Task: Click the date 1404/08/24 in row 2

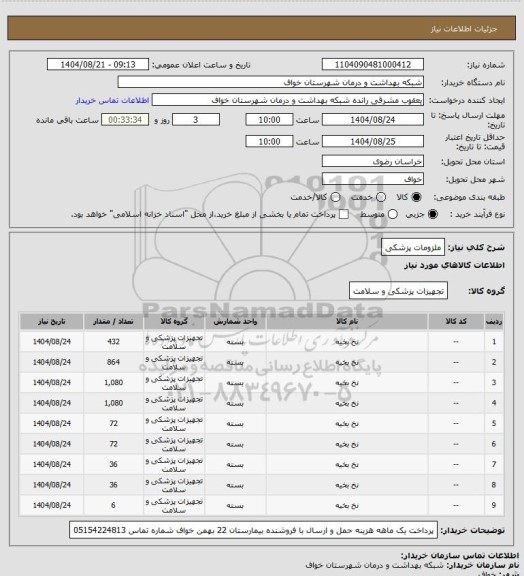Action: pos(51,362)
